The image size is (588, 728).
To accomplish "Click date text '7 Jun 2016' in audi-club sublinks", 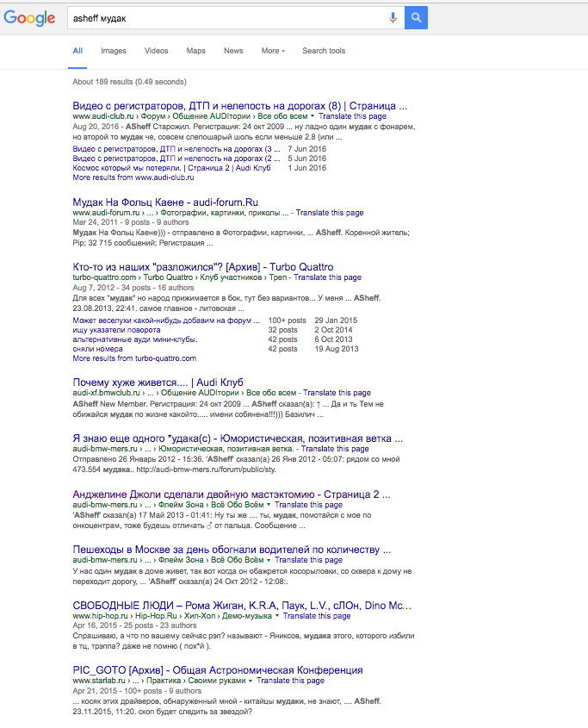I will point(306,149).
